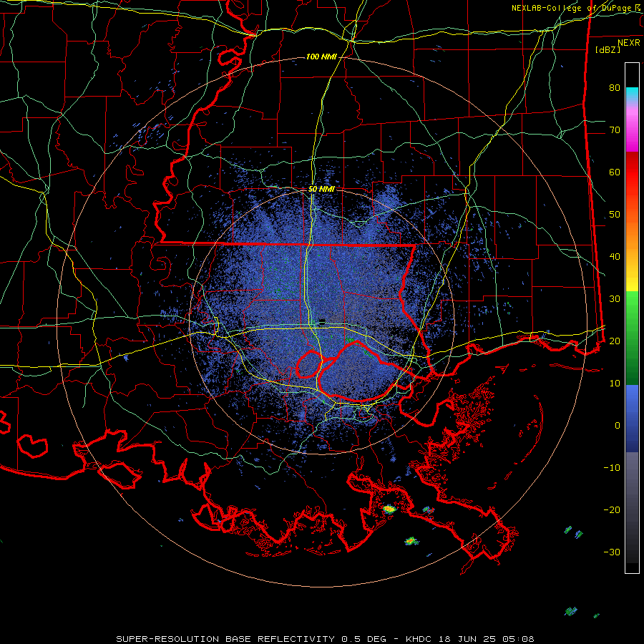Click the 10 value on the color scale
644x644 pixels.
pyautogui.click(x=615, y=384)
